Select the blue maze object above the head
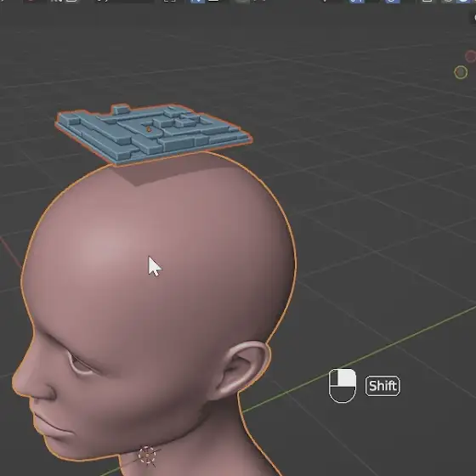Image resolution: width=476 pixels, height=476 pixels. pos(152,133)
